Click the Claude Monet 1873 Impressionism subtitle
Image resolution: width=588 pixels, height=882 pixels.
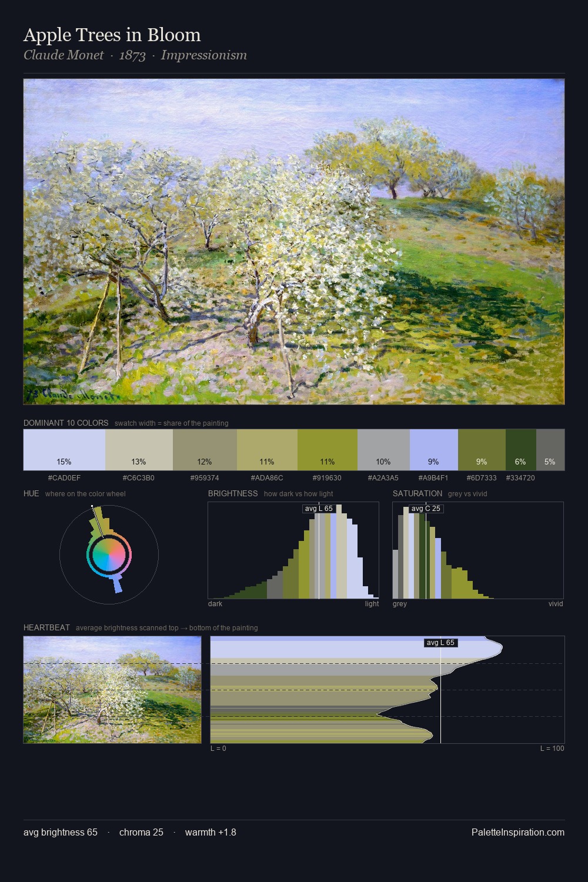point(135,55)
